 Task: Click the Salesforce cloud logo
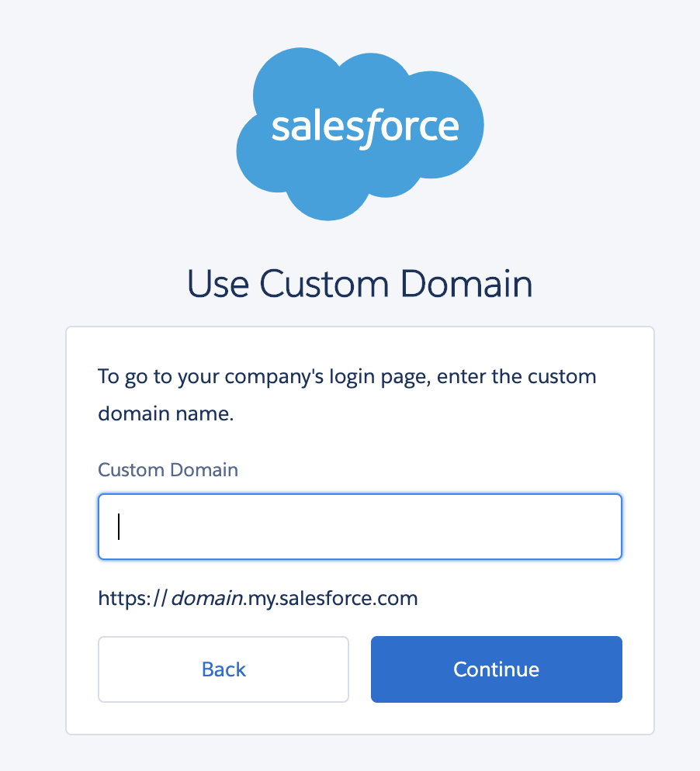pos(359,133)
